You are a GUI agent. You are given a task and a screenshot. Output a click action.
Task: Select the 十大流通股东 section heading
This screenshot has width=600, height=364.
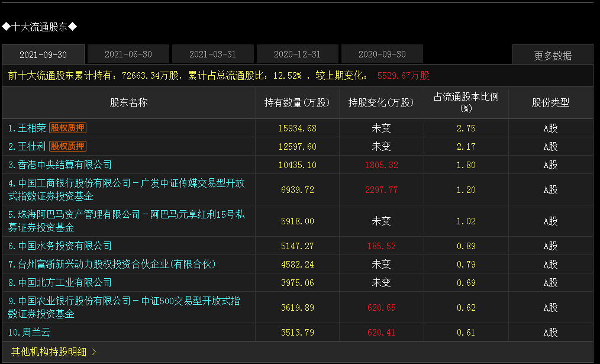click(40, 27)
